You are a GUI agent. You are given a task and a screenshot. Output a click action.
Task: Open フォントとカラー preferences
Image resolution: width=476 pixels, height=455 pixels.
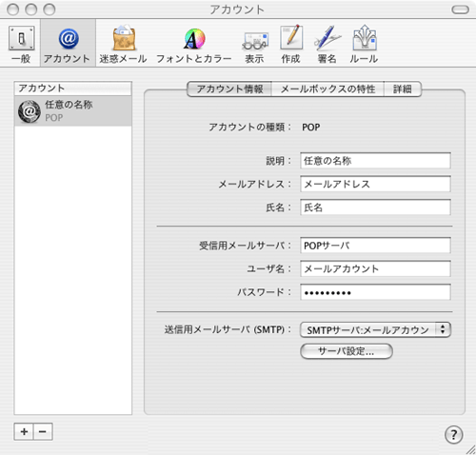tap(194, 44)
